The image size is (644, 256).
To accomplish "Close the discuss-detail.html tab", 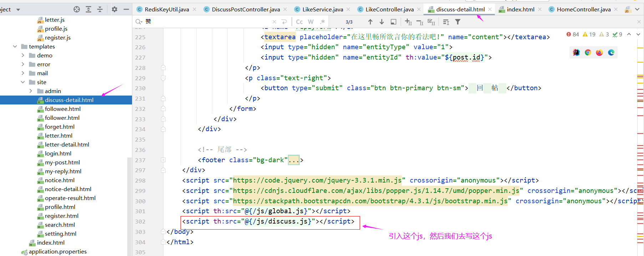I will point(490,9).
